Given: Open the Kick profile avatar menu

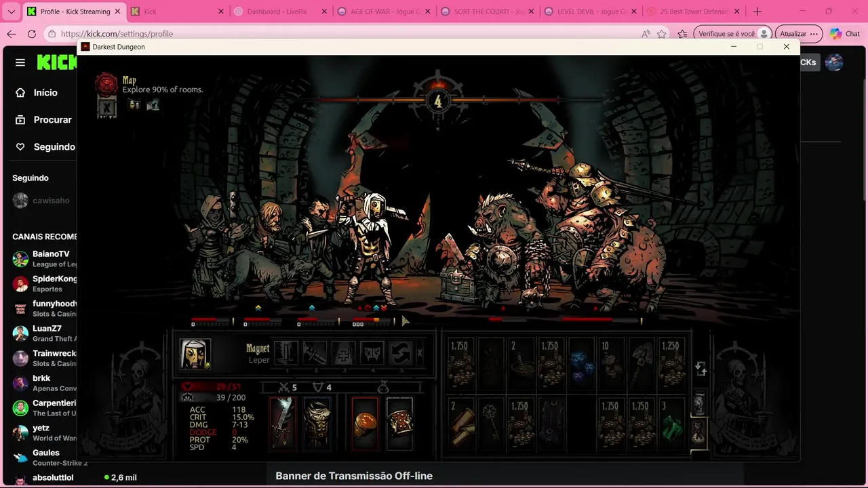Looking at the screenshot, I should 833,62.
